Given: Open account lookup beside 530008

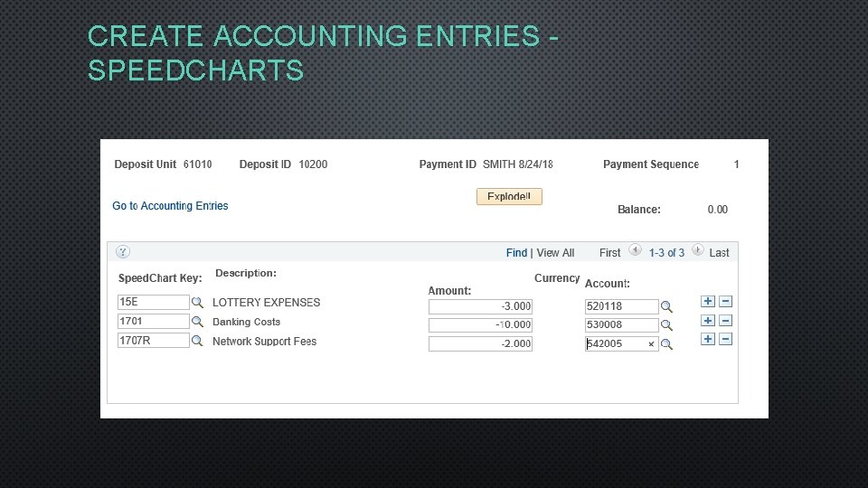Looking at the screenshot, I should click(666, 325).
